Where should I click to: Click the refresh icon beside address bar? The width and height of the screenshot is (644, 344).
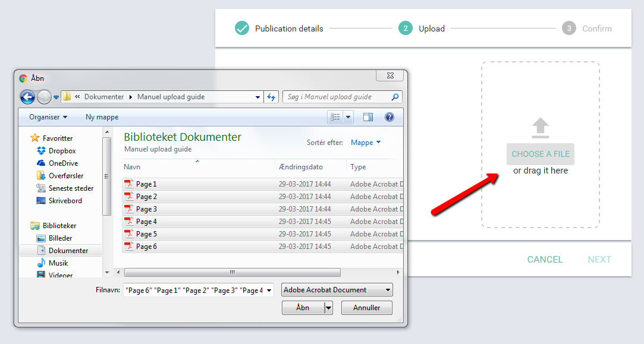click(271, 97)
